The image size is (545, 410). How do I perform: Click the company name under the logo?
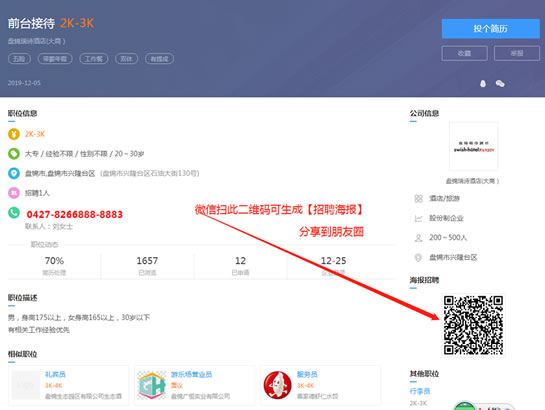472,181
